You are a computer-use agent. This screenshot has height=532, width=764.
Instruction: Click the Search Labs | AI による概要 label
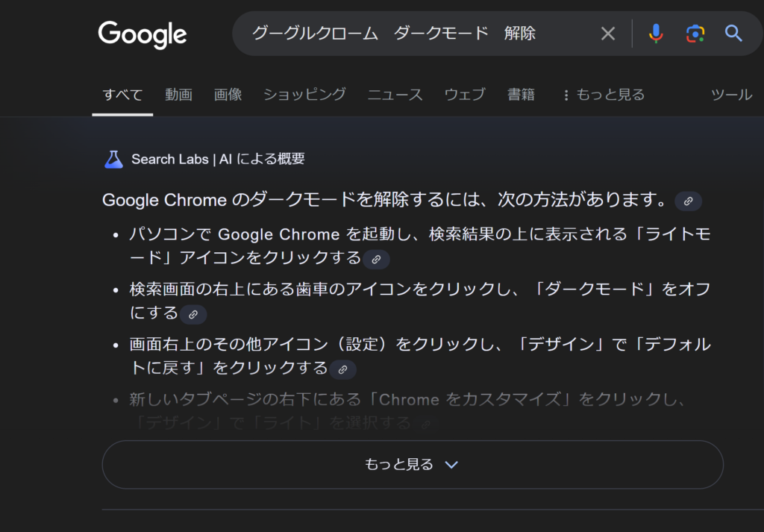pos(218,160)
